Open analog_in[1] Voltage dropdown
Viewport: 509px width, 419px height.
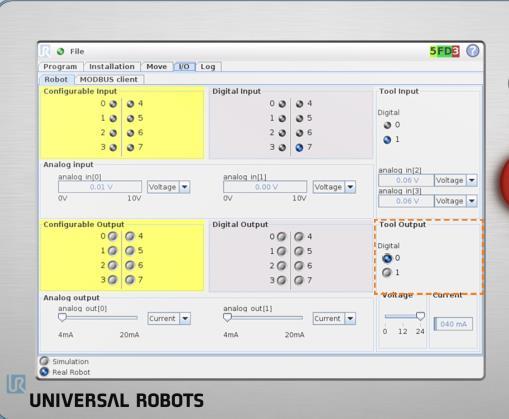pos(334,187)
